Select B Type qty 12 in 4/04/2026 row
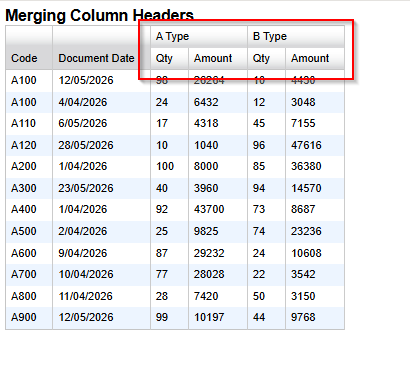Image resolution: width=410 pixels, height=370 pixels. [266, 102]
